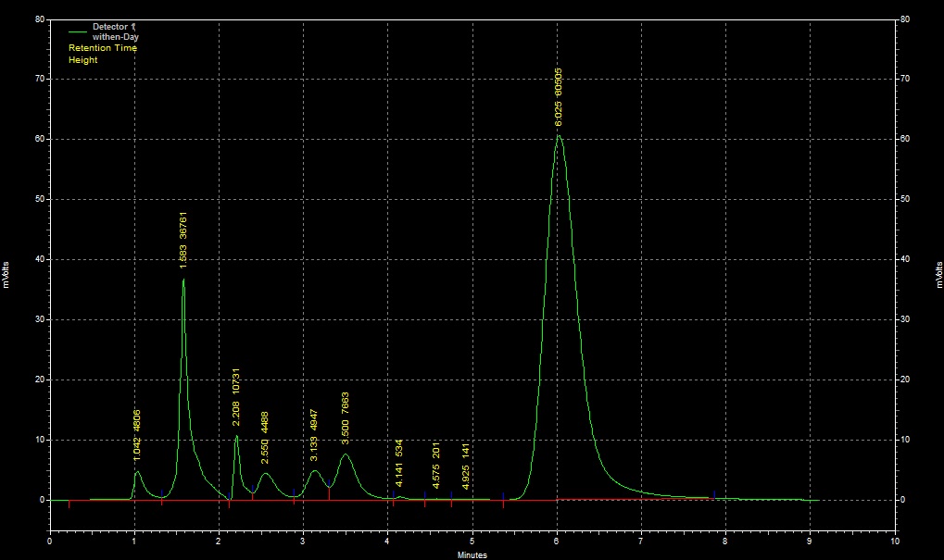
Task: Click the Minutes x-axis title
Action: [x=472, y=554]
